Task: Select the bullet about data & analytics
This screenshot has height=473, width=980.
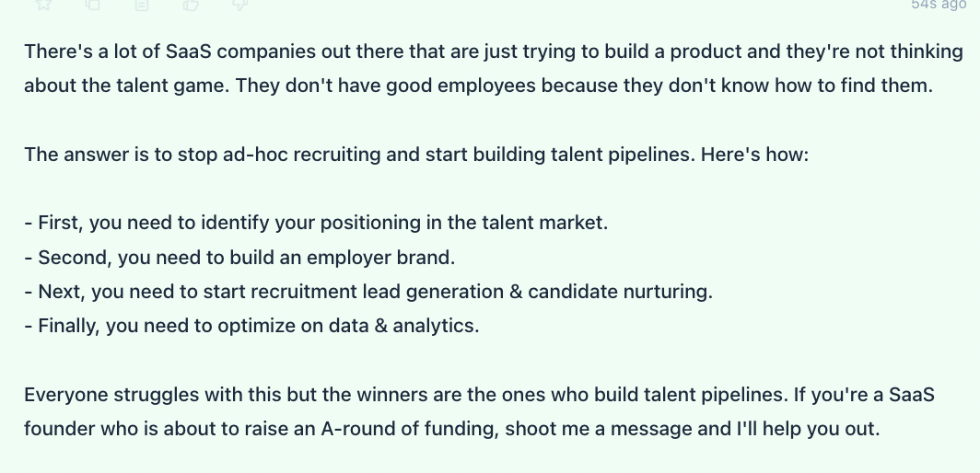Action: click(251, 326)
